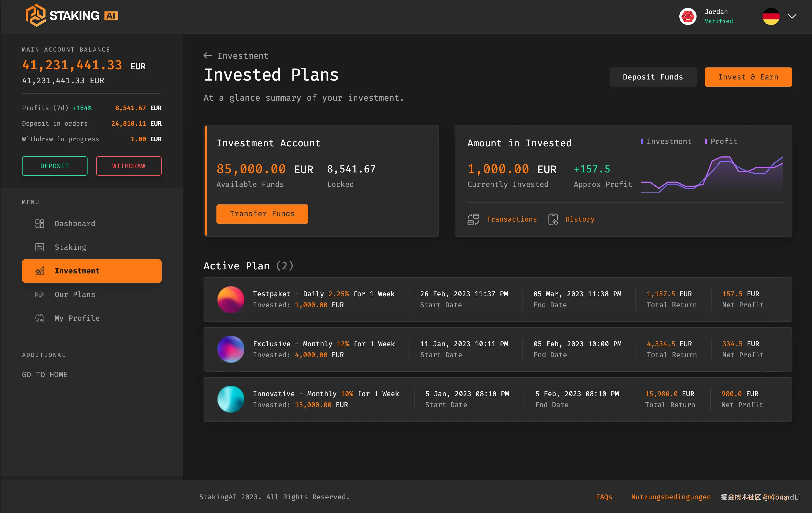Image resolution: width=812 pixels, height=513 pixels.
Task: Click the back arrow beside Investment
Action: click(x=208, y=56)
